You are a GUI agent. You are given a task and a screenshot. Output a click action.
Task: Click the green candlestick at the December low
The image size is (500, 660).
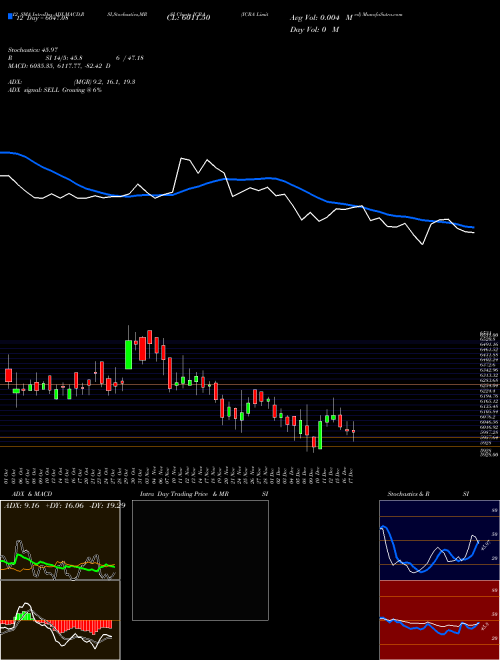point(320,435)
